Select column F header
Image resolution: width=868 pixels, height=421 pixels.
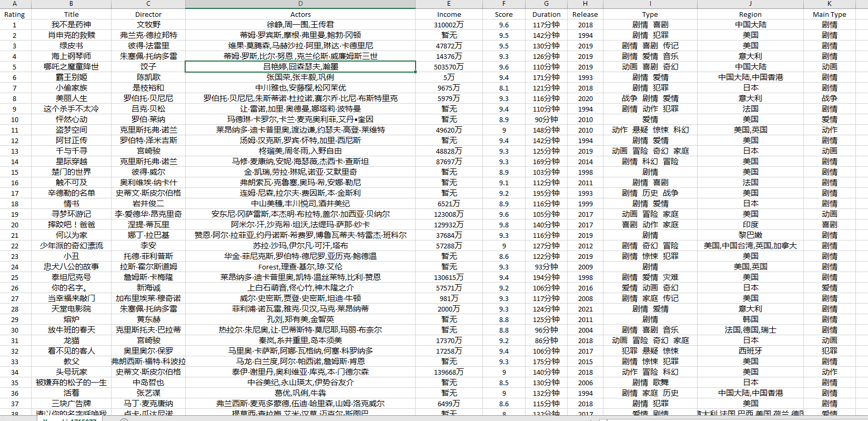[504, 4]
